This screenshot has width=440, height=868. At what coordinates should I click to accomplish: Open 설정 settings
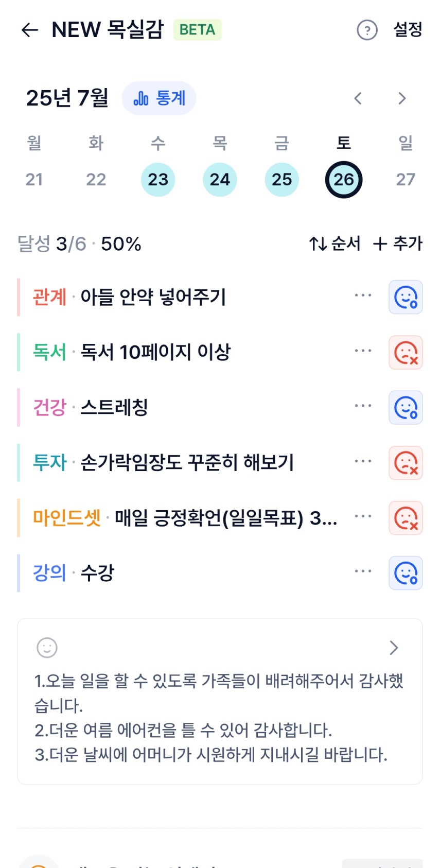click(408, 29)
